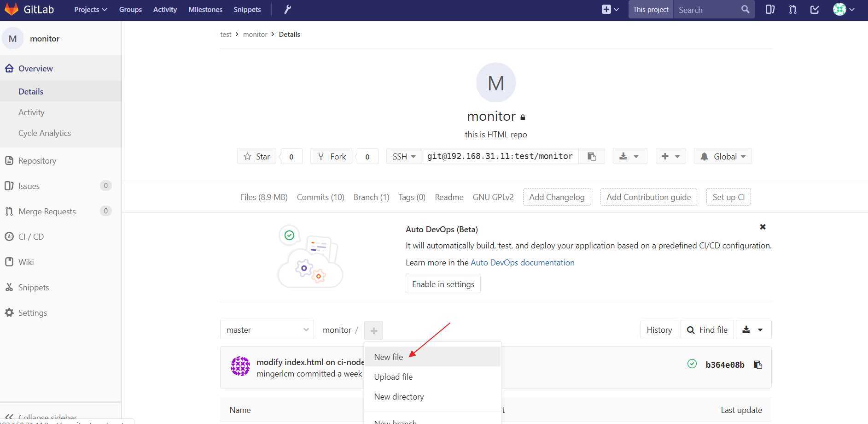Click the monitor project avatar in sidebar
868x424 pixels.
click(12, 39)
